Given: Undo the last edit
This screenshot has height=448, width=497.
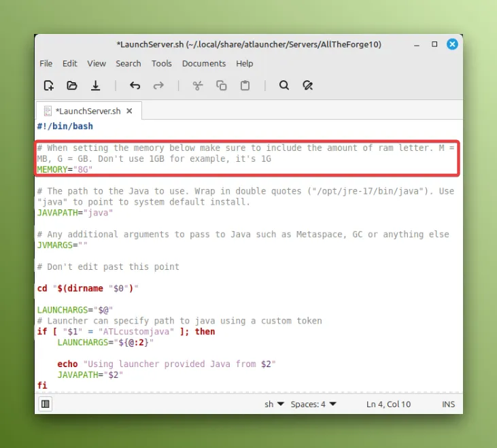Looking at the screenshot, I should 135,86.
